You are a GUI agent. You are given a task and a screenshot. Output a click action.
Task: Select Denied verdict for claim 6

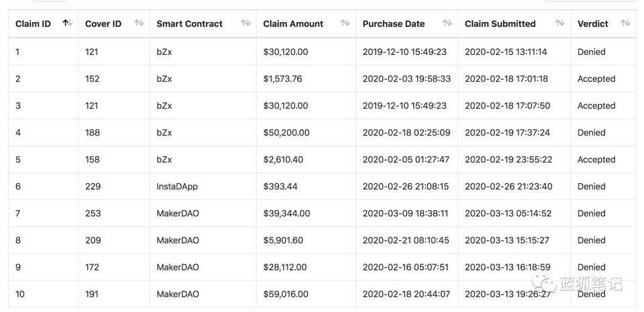pyautogui.click(x=592, y=187)
